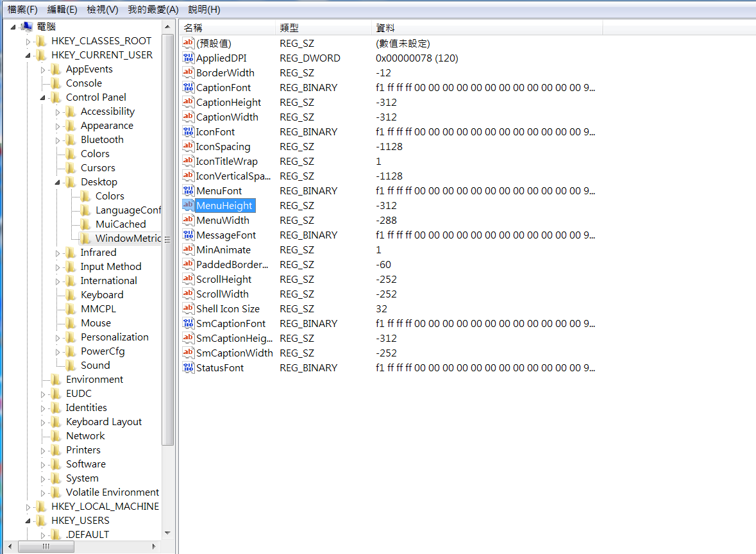Click the BorderWidth string value icon

click(189, 73)
